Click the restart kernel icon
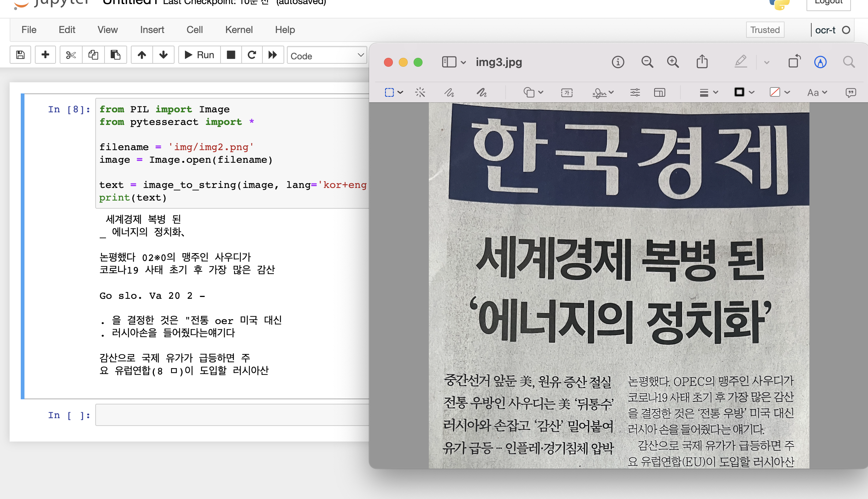Image resolution: width=868 pixels, height=499 pixels. (x=252, y=55)
